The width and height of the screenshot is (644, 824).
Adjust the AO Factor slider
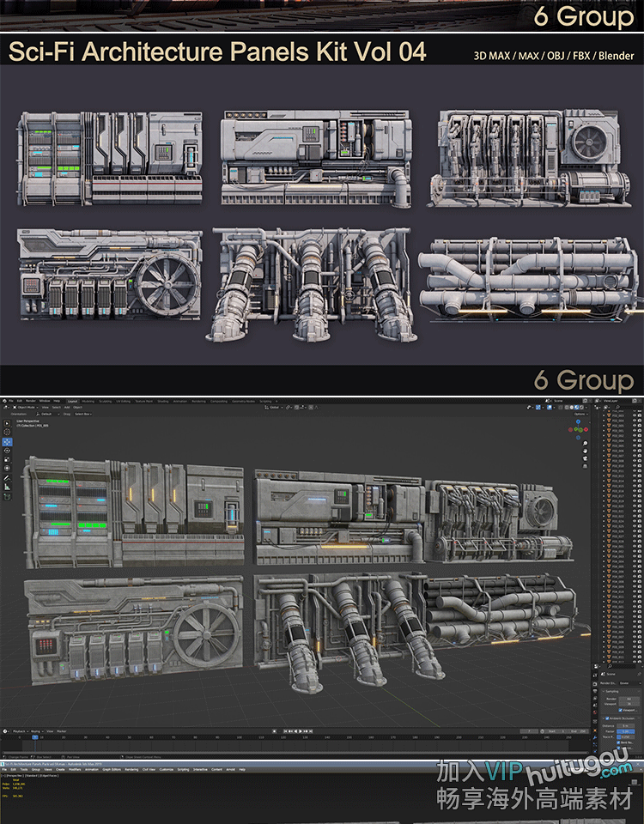(x=625, y=731)
